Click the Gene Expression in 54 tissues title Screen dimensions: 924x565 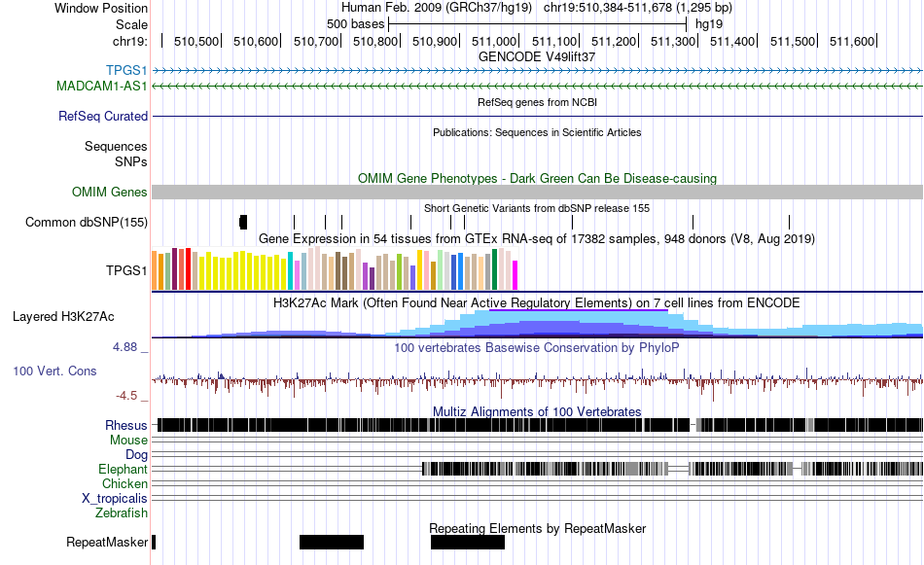(537, 238)
